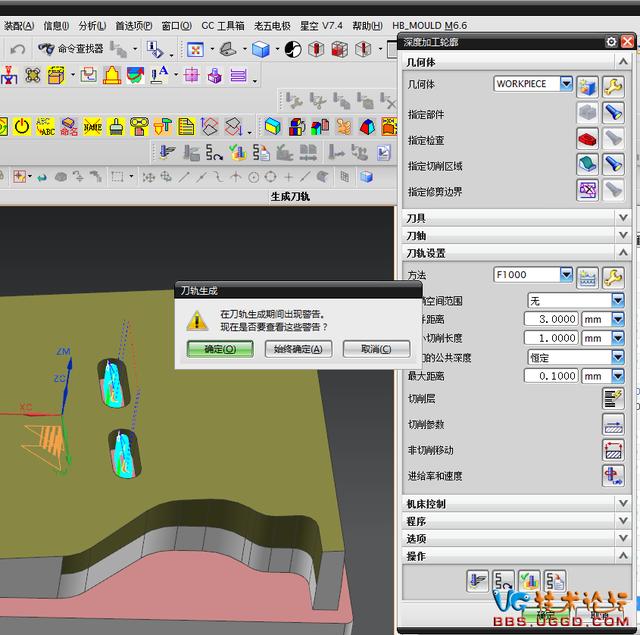
Task: Collapse the 刀轨设置 section
Action: pyautogui.click(x=623, y=253)
